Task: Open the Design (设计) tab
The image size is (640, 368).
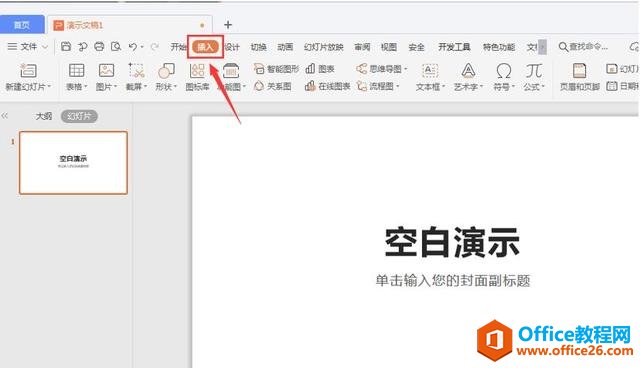Action: pos(232,47)
